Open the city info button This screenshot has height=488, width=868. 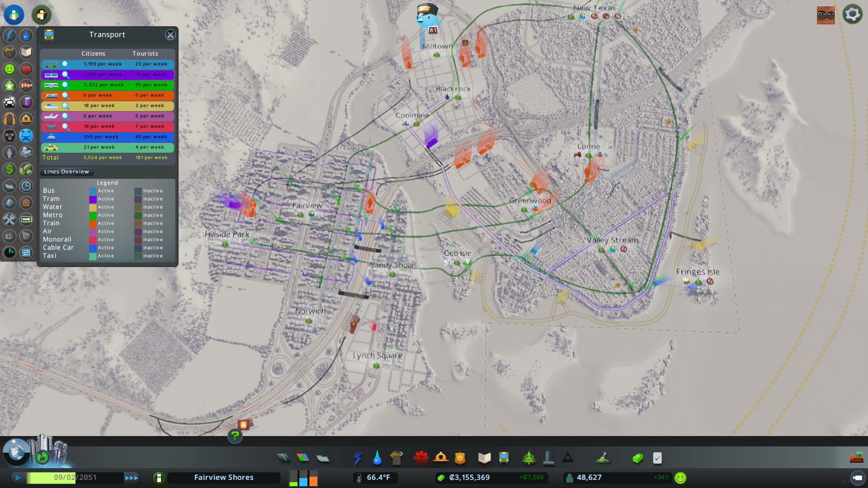(159, 478)
